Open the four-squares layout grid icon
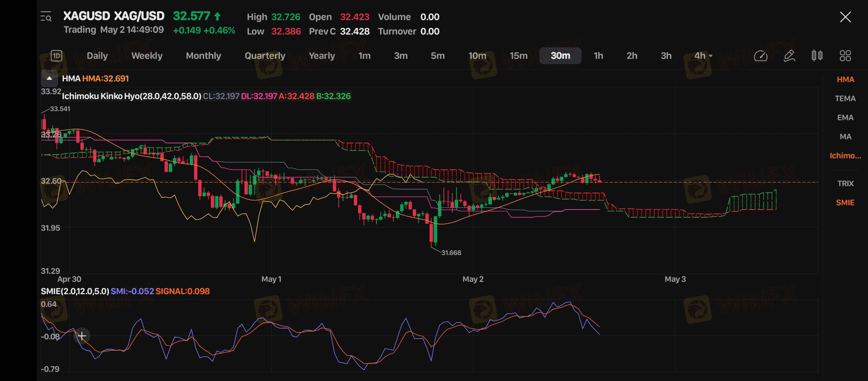 [x=845, y=56]
